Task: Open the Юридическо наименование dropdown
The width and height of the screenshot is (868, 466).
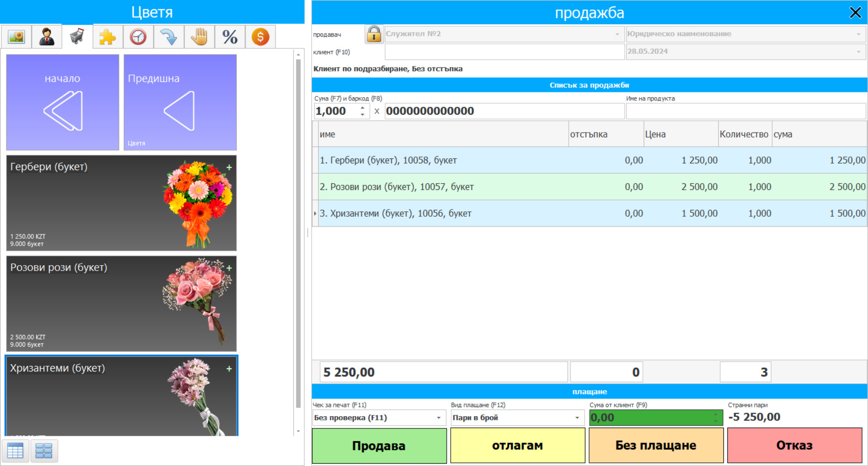Action: point(745,34)
